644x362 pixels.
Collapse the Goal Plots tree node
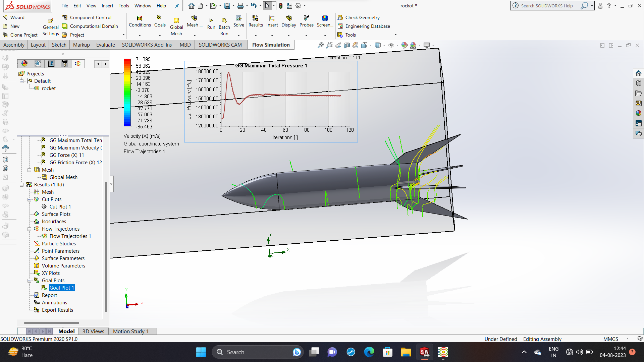(30, 281)
